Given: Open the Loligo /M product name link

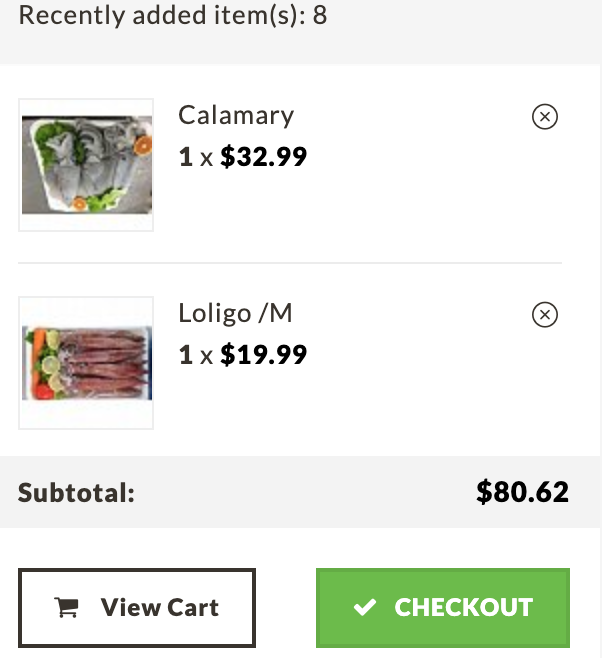Looking at the screenshot, I should (235, 313).
